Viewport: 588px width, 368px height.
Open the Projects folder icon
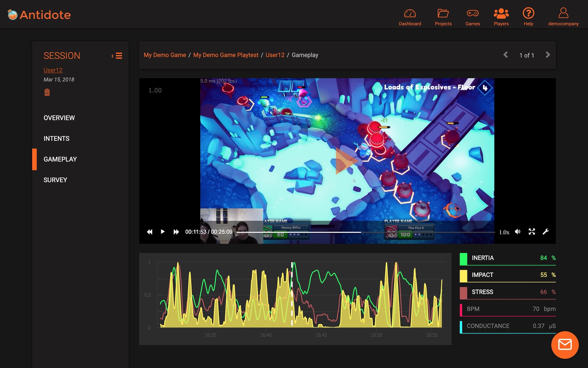443,13
